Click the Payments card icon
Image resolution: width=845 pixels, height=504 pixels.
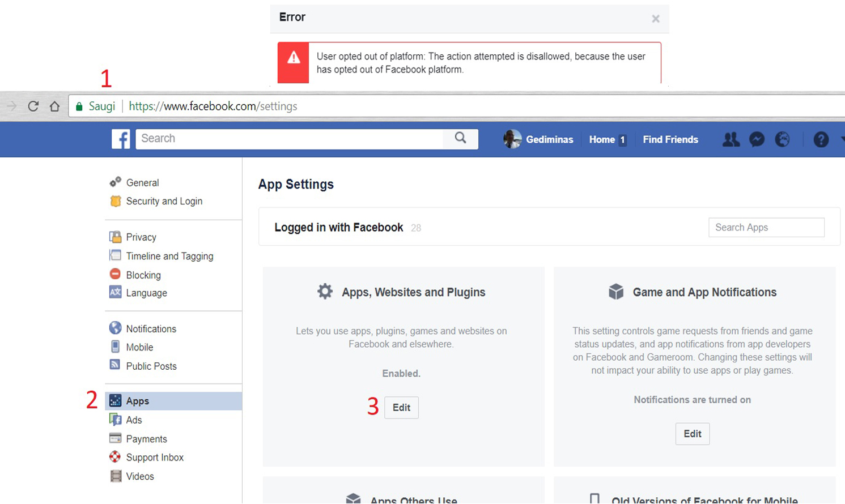[x=115, y=438]
